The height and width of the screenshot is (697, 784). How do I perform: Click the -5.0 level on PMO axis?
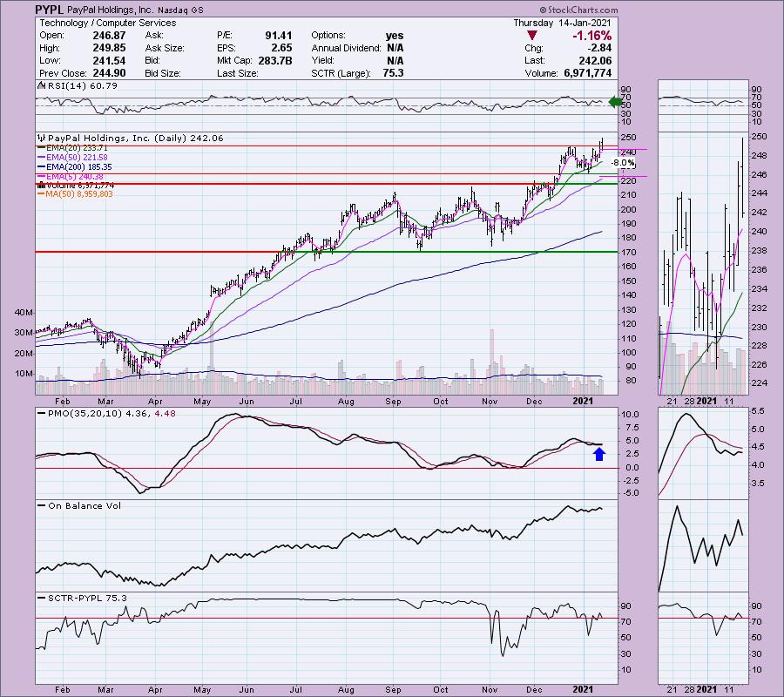[x=630, y=493]
